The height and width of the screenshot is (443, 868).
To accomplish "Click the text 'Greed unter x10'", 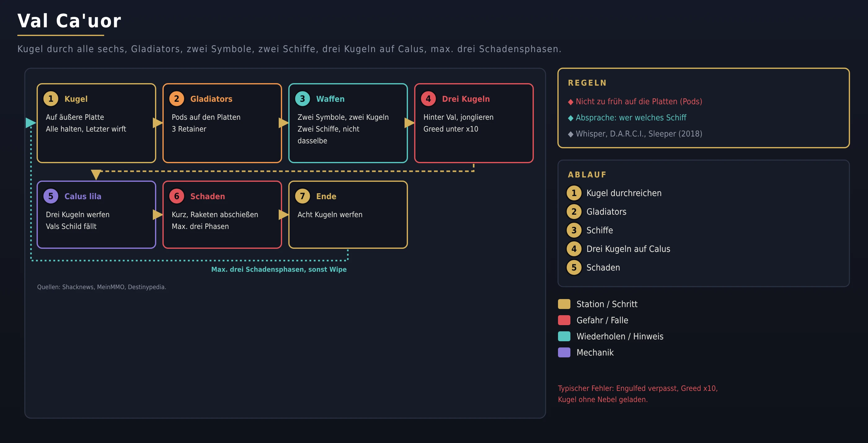I will (x=450, y=129).
